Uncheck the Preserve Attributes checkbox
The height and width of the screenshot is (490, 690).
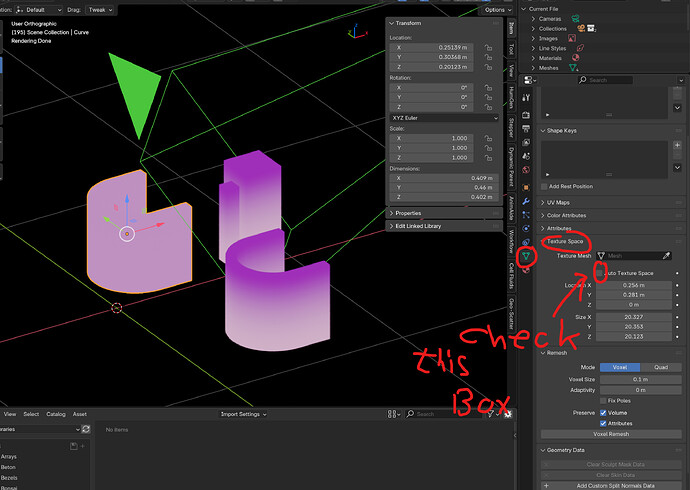coord(603,423)
